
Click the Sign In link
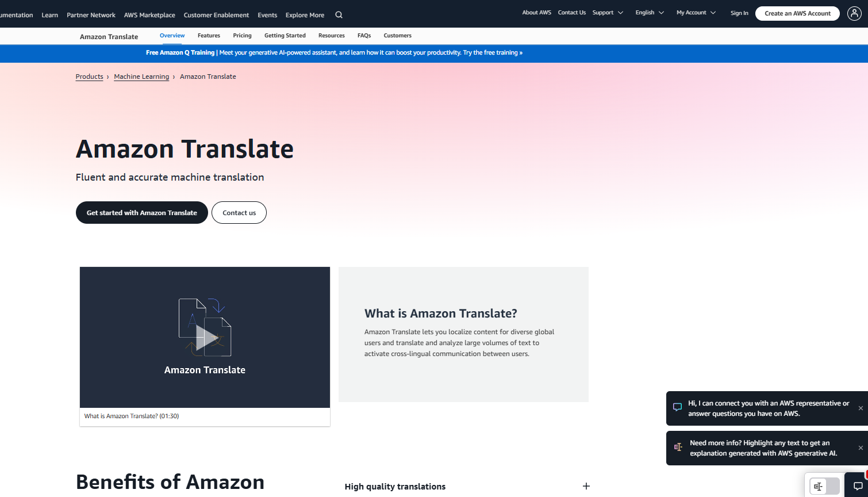[739, 13]
